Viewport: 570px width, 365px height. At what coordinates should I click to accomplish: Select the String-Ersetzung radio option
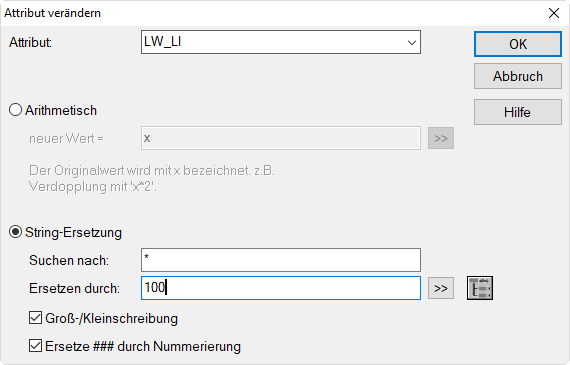click(x=15, y=232)
